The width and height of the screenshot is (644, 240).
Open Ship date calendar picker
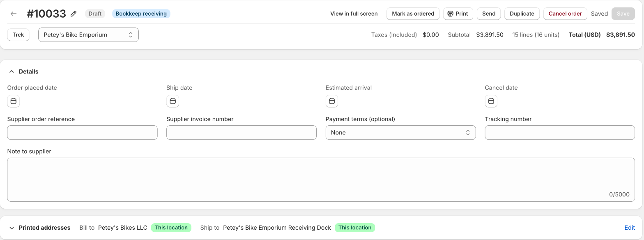point(172,101)
